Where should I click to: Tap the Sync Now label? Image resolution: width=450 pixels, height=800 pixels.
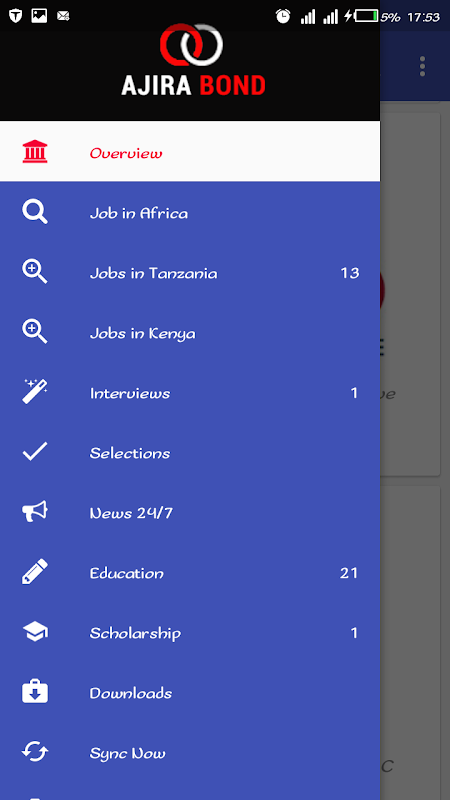[x=128, y=753]
